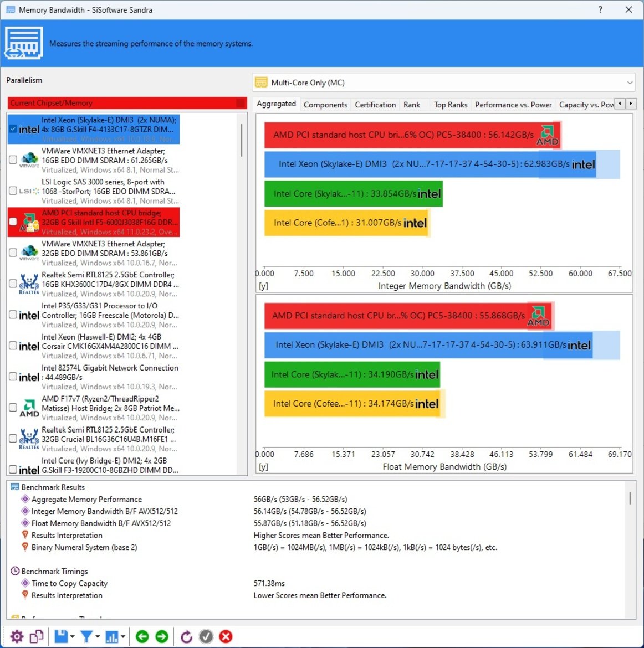
Task: Click the 571.38ms timing value
Action: pyautogui.click(x=269, y=583)
